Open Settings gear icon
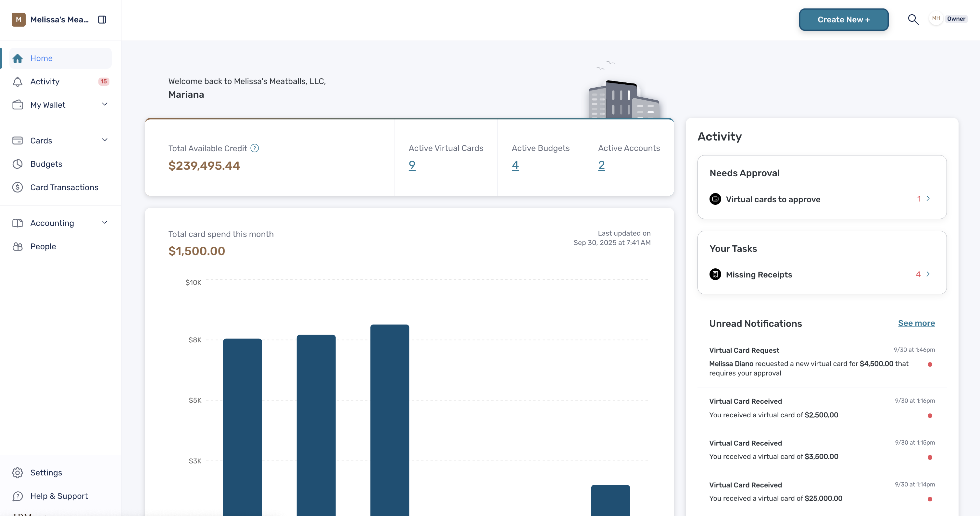Image resolution: width=980 pixels, height=516 pixels. tap(18, 473)
